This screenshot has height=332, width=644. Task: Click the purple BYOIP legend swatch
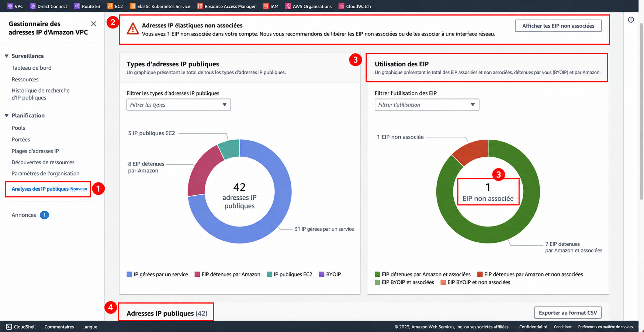(x=322, y=275)
